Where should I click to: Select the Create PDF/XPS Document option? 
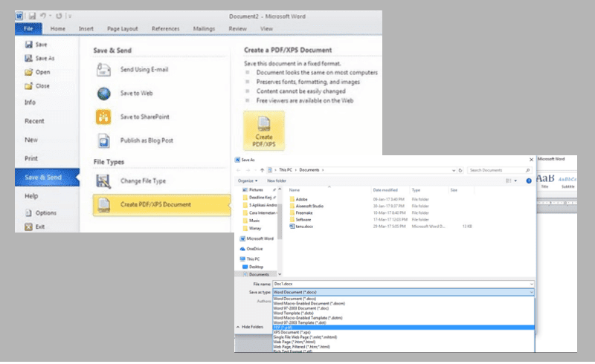pos(161,205)
